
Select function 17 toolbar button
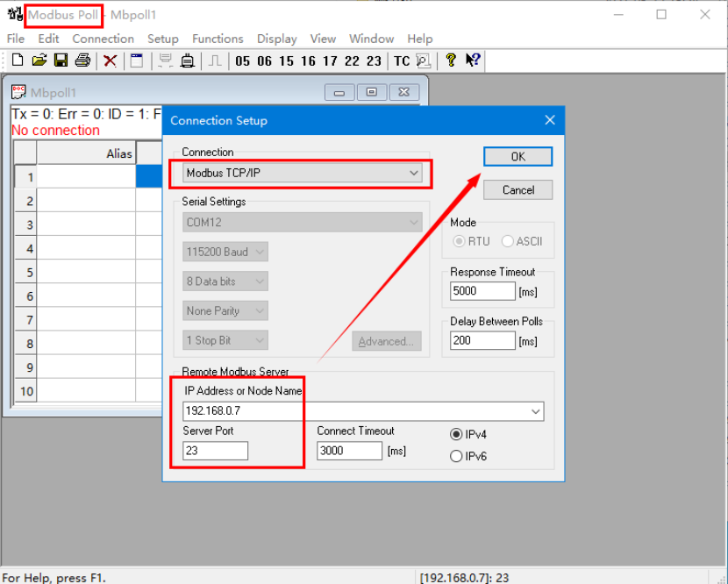(x=330, y=61)
